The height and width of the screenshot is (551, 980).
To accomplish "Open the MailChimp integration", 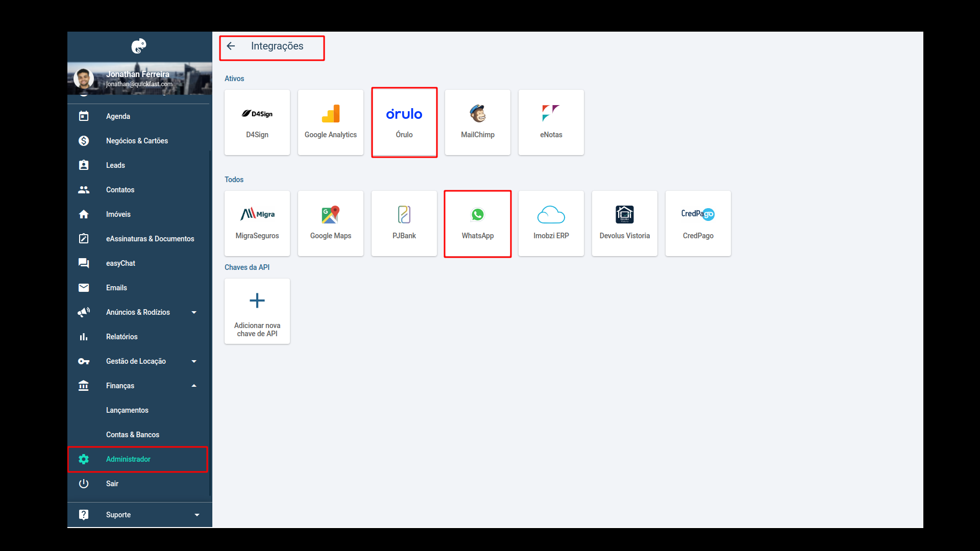I will coord(478,122).
